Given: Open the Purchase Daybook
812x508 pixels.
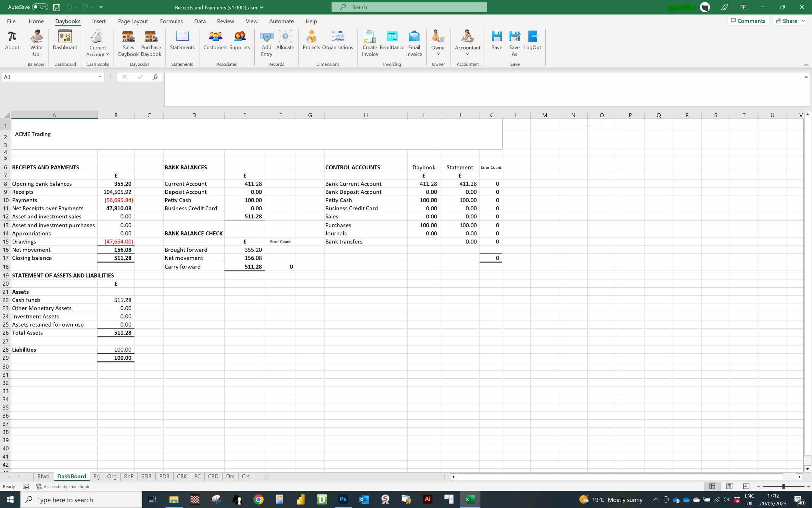Looking at the screenshot, I should coord(150,44).
